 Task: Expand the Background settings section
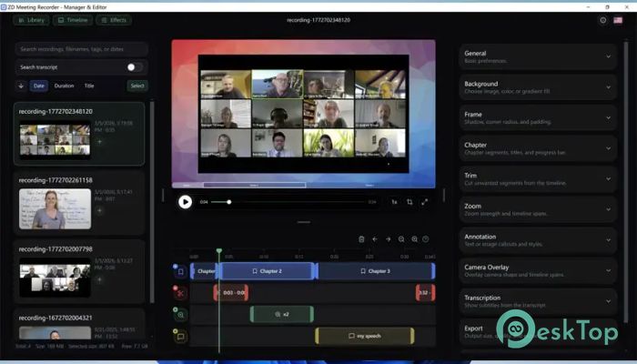coord(538,87)
